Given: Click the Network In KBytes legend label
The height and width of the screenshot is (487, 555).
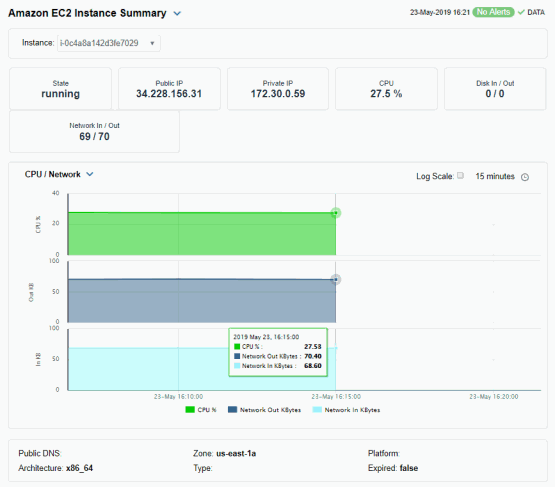Looking at the screenshot, I should pyautogui.click(x=352, y=410).
